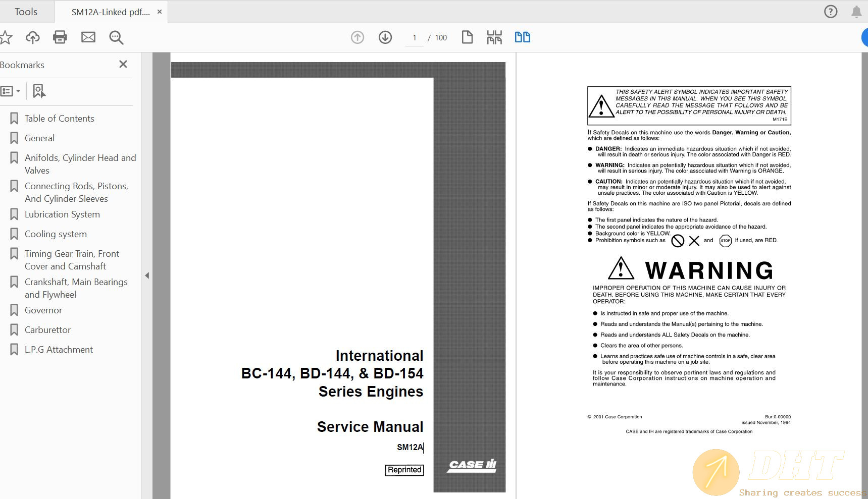Click the bookmark icon beside Governor
The height and width of the screenshot is (499, 868).
(x=14, y=310)
